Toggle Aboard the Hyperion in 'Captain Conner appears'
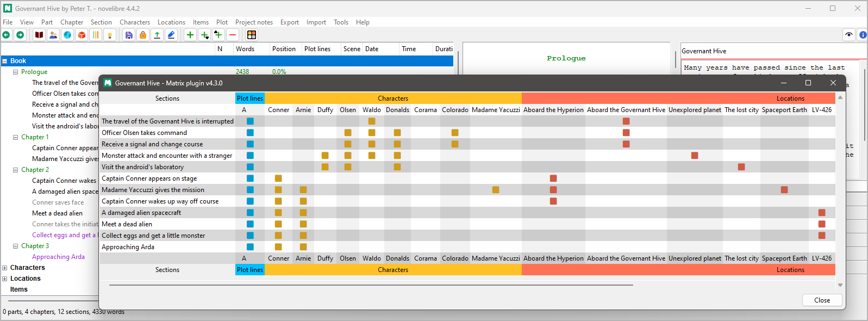Image resolution: width=868 pixels, height=321 pixels. 553,178
